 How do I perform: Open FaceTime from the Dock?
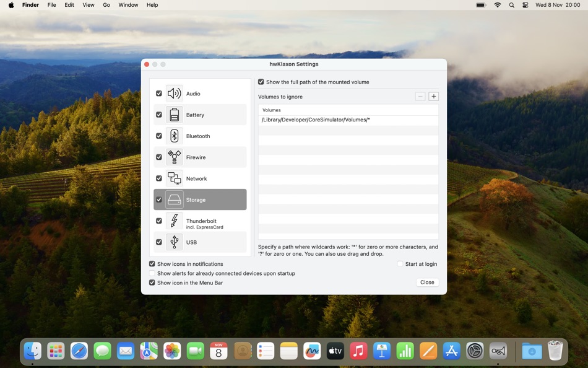click(x=196, y=351)
